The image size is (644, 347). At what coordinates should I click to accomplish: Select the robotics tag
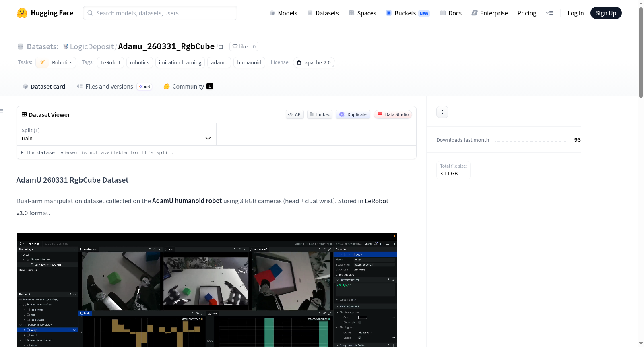click(x=140, y=62)
